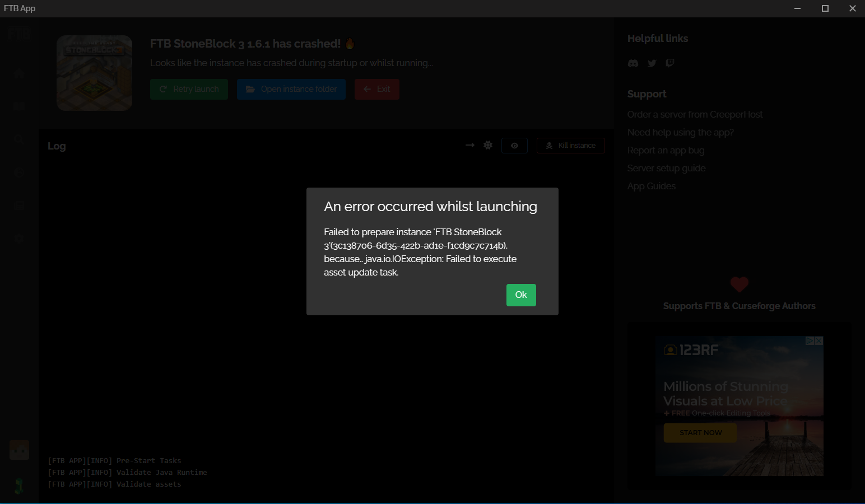Viewport: 865px width, 504px height.
Task: Click START NOW on the 123RF ad
Action: pyautogui.click(x=700, y=432)
